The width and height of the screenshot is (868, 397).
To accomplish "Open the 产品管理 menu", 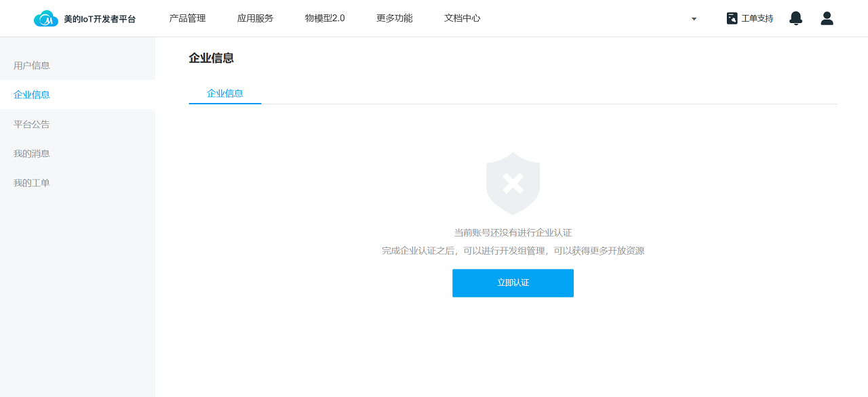I will (187, 18).
